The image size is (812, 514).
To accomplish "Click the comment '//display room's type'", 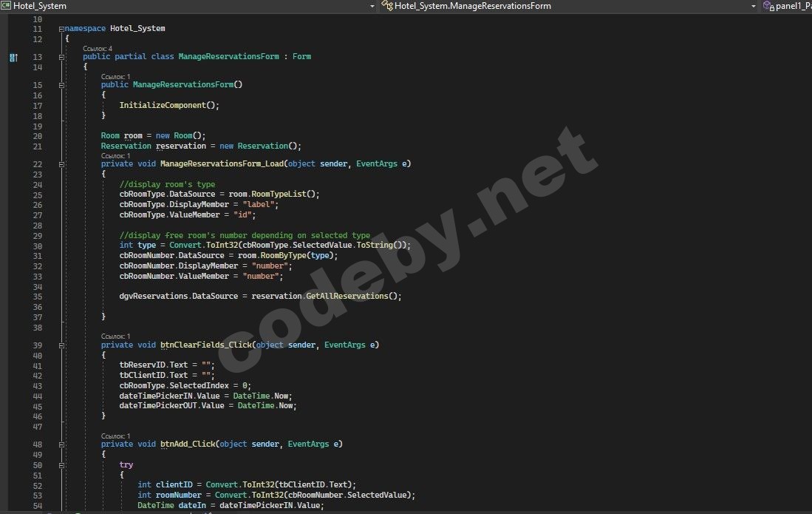I will tap(167, 184).
